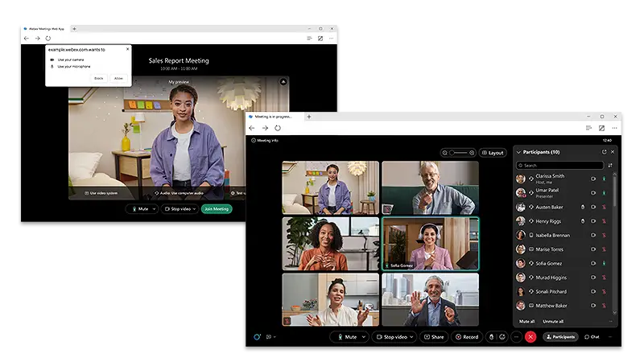
Task: Open Mute dropdown arrow in preview window
Action: [154, 209]
